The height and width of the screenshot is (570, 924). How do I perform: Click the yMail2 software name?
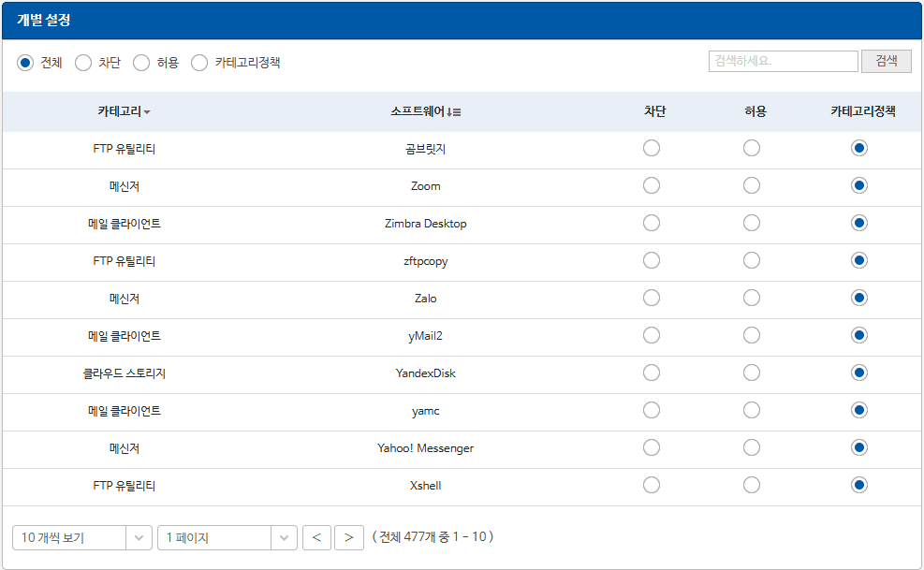point(425,336)
